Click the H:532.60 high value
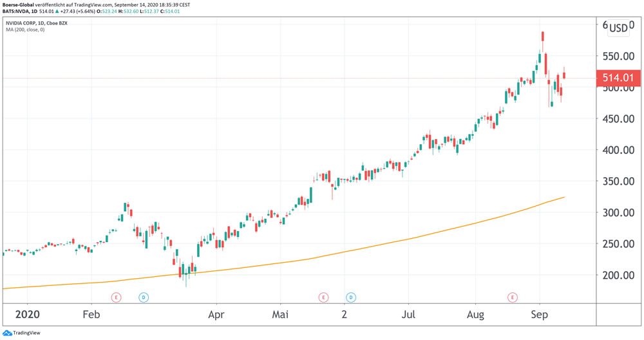 128,11
